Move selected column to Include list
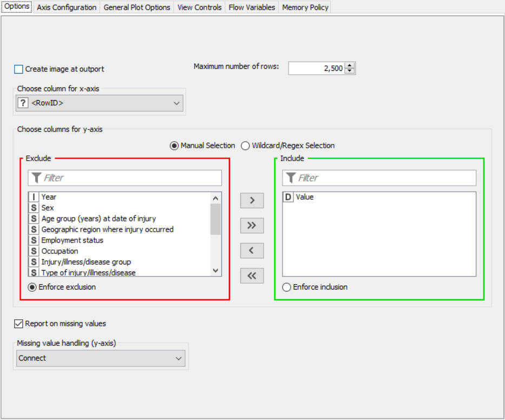 click(x=252, y=200)
